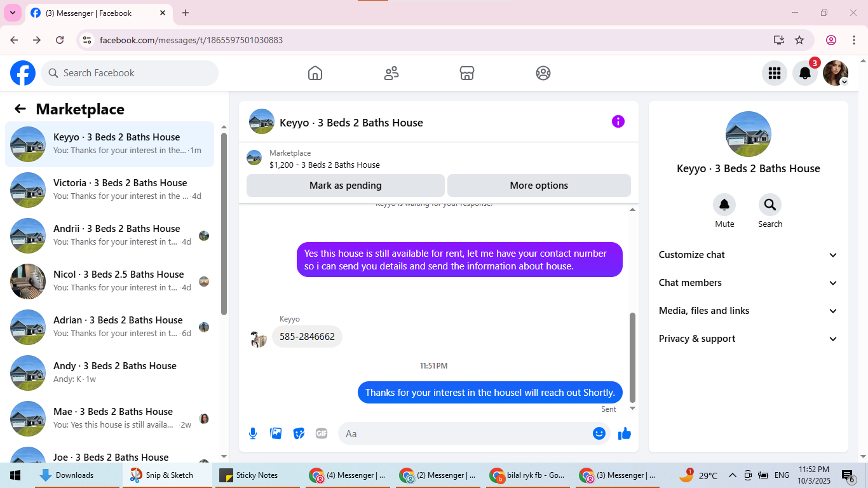
Task: Switch to bilal ryk fb Chrome window
Action: click(x=528, y=475)
